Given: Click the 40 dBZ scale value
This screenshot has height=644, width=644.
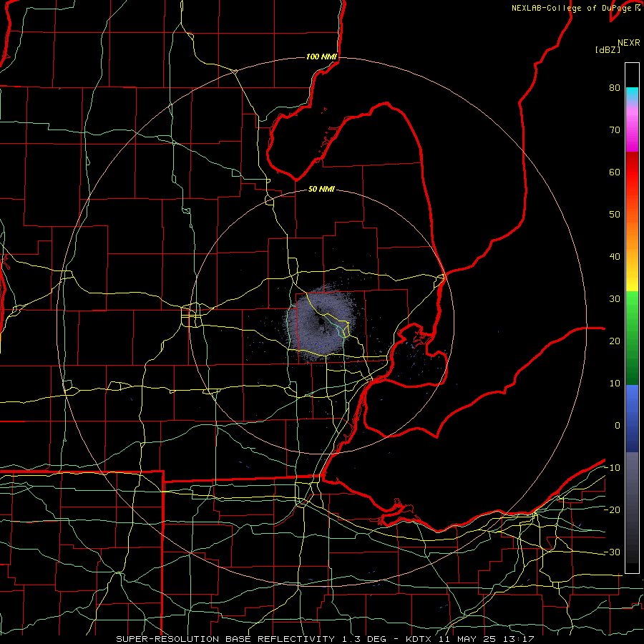Looking at the screenshot, I should click(x=615, y=257).
